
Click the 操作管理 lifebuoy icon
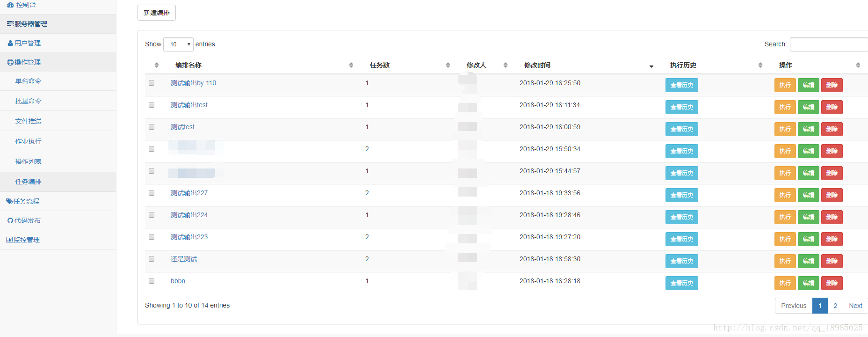10,62
